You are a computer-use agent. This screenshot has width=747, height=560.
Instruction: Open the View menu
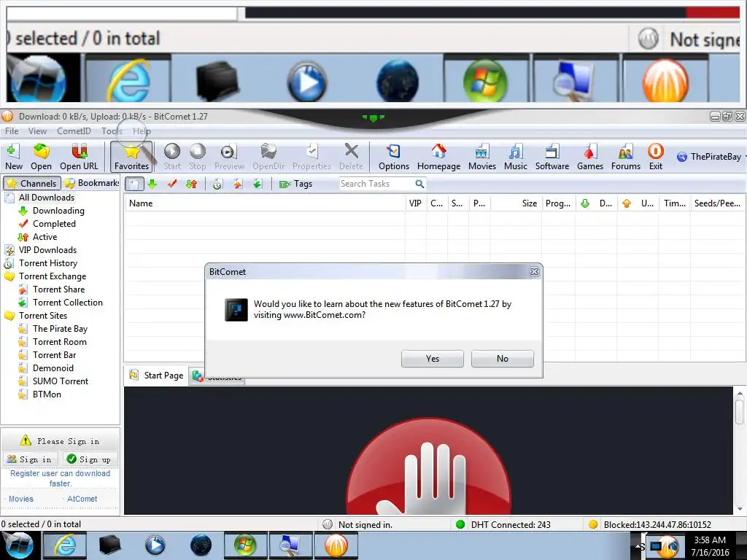point(37,131)
